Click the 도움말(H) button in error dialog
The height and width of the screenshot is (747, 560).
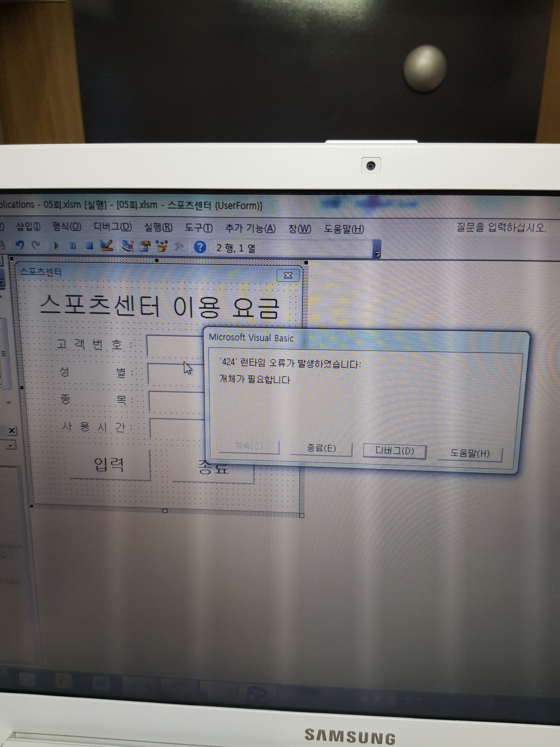coord(469,453)
